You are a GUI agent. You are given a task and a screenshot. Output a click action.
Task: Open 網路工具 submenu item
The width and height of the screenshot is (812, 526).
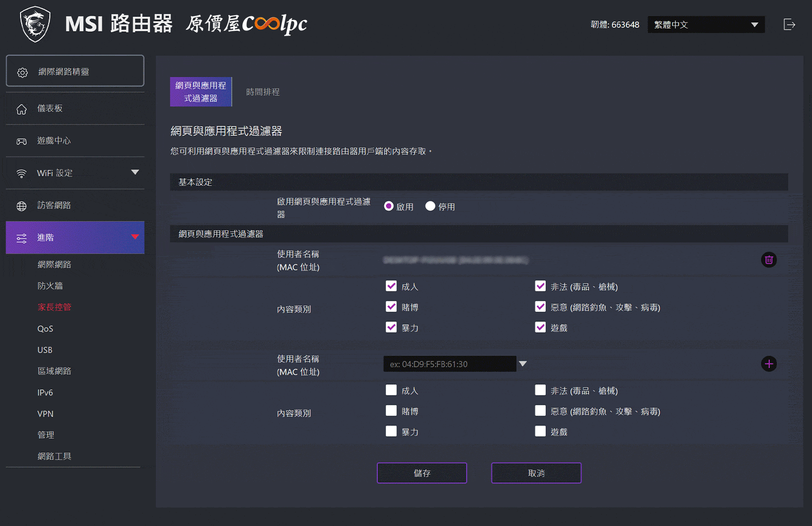(54, 456)
